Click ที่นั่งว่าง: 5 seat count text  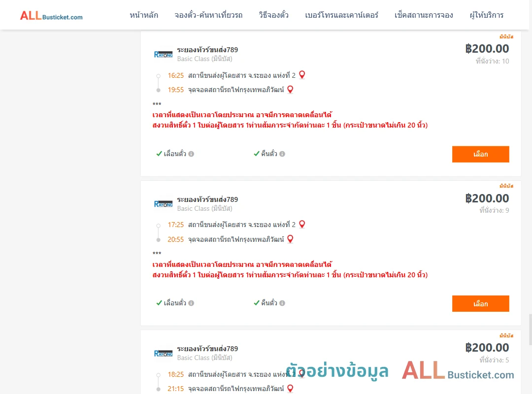[494, 360]
